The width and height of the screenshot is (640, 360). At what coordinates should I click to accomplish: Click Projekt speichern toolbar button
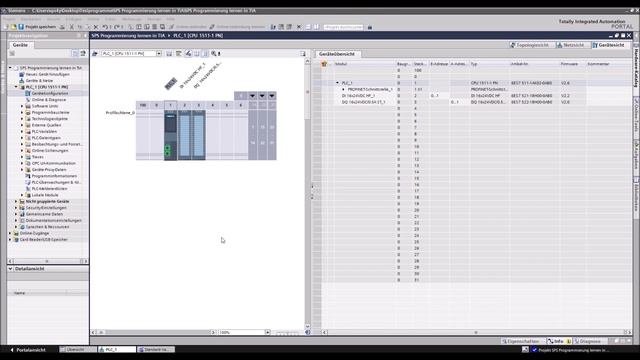pos(37,27)
